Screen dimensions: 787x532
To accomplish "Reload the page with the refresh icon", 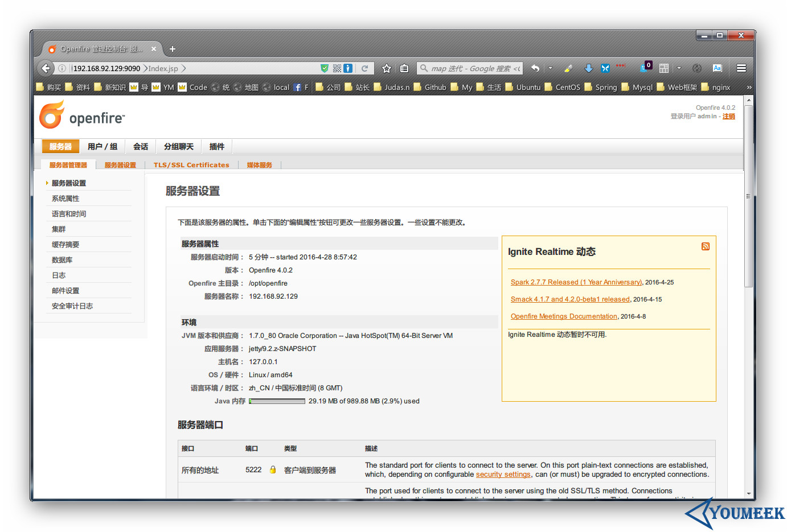I will pos(364,68).
